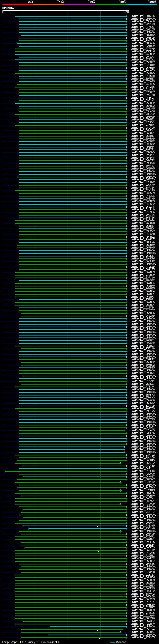Screen dimensions: 159x644
Task: Click the UniRef100_P0C0T4 label
Action: [143, 220]
